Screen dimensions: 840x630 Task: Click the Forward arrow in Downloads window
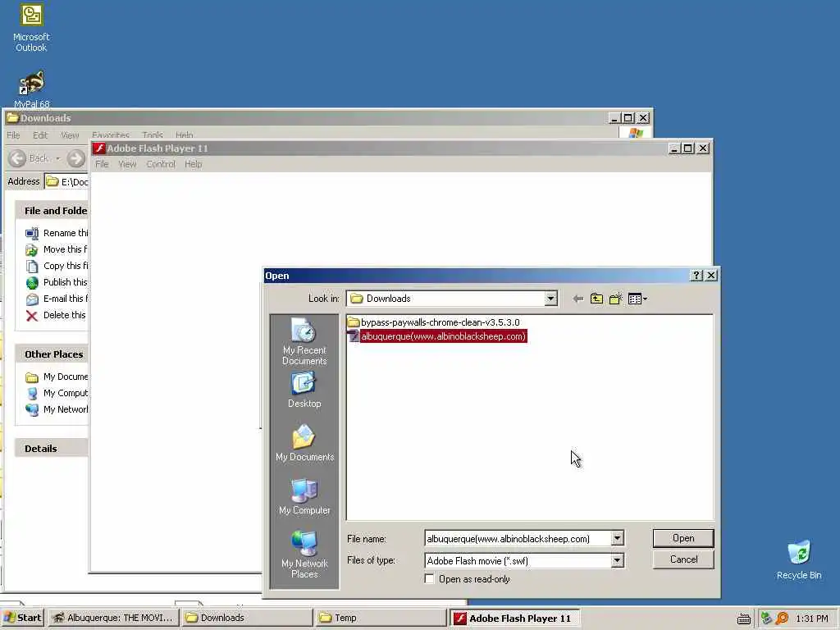(76, 158)
